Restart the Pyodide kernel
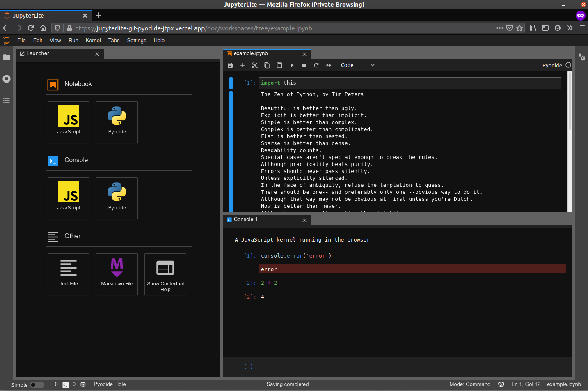This screenshot has height=391, width=588. tap(316, 65)
